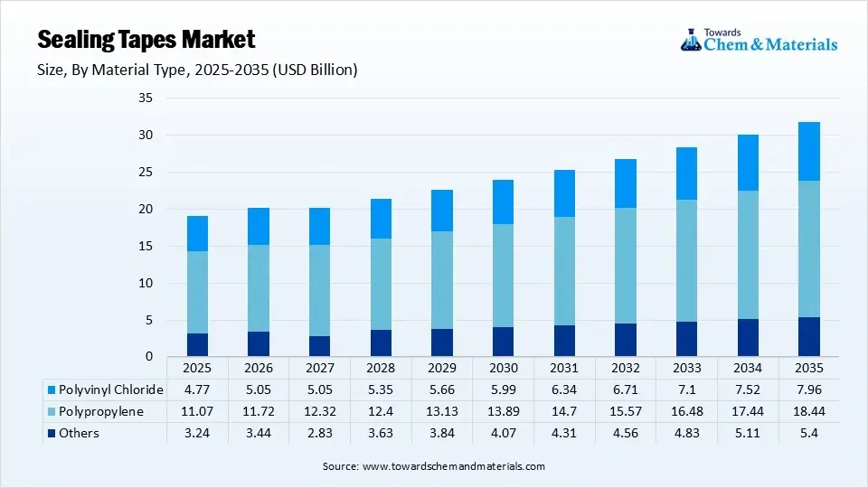Screen dimensions: 868x488
Task: Click the 2026 column header
Action: [259, 368]
